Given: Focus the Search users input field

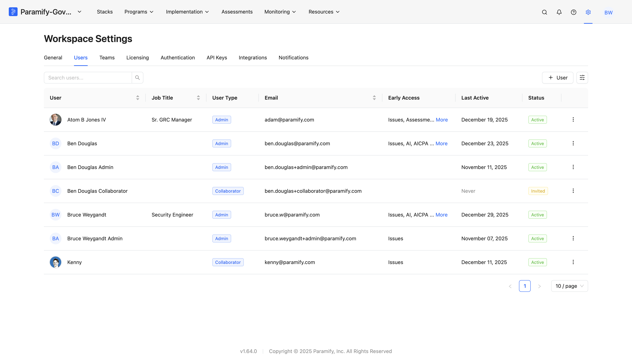Looking at the screenshot, I should (x=88, y=78).
